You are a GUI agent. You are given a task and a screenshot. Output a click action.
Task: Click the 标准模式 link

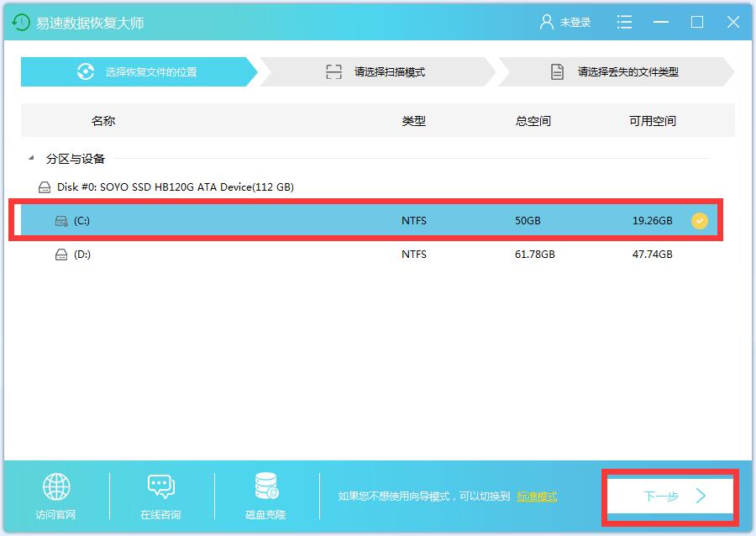pos(537,497)
